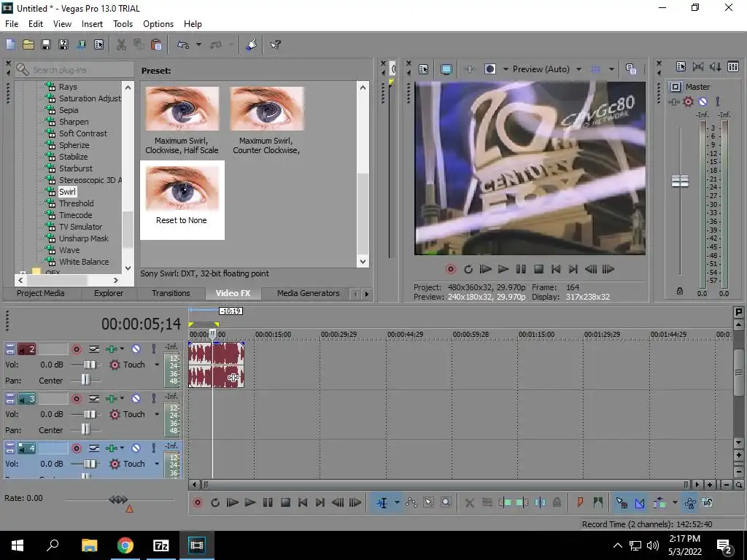Open track 3 Touch automation dropdown
The image size is (747, 560).
157,414
